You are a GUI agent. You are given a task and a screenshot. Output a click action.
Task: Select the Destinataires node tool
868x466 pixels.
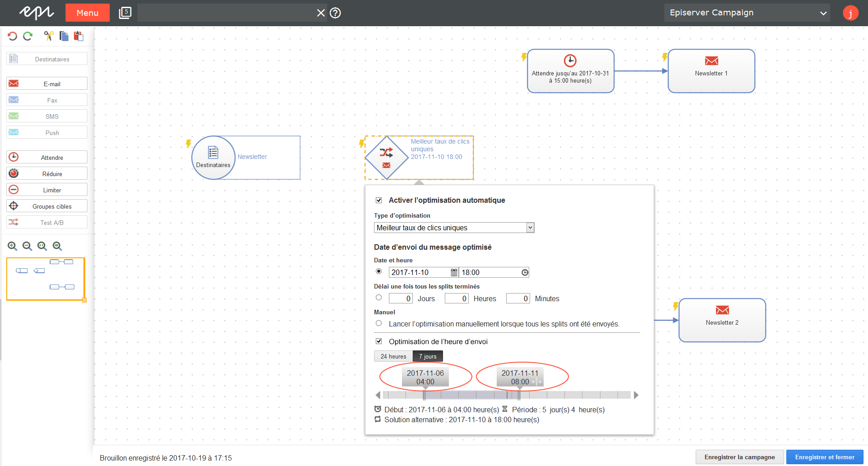47,59
